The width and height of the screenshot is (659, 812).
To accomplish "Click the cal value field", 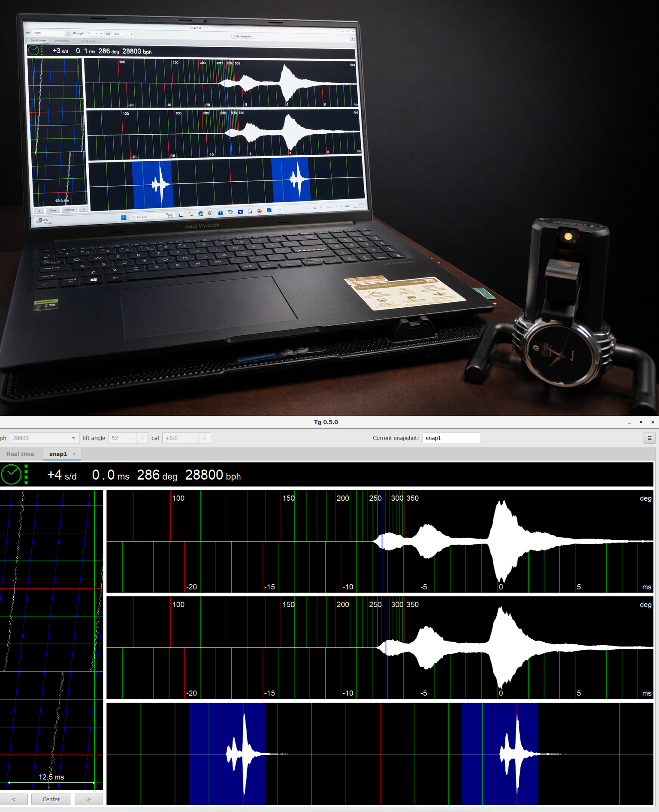I will [175, 438].
